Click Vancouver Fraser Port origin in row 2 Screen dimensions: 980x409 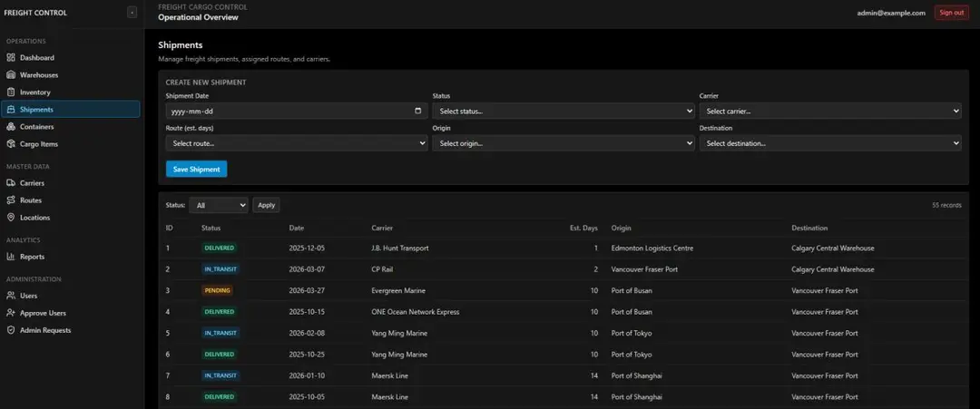point(644,269)
